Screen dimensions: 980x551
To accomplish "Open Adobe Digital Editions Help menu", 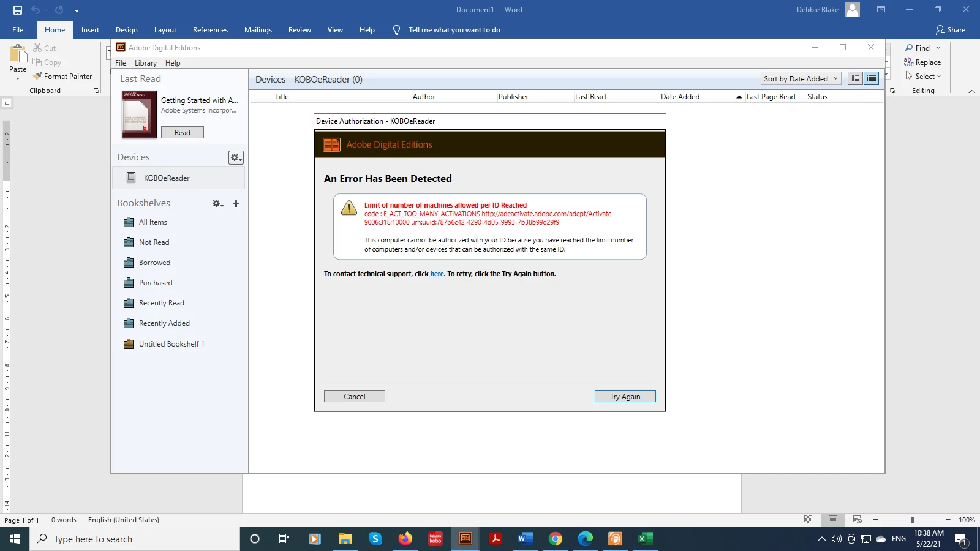I will pyautogui.click(x=173, y=63).
